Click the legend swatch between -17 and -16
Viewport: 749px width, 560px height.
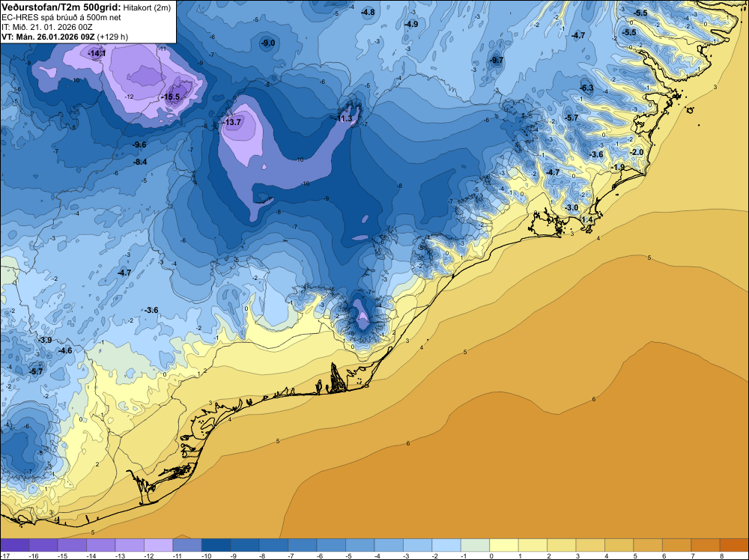14,545
